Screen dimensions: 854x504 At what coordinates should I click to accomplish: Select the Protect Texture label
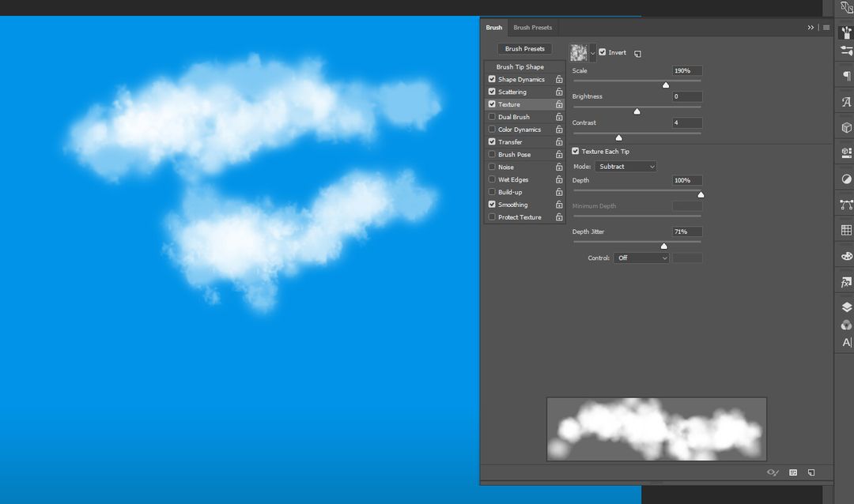point(520,217)
